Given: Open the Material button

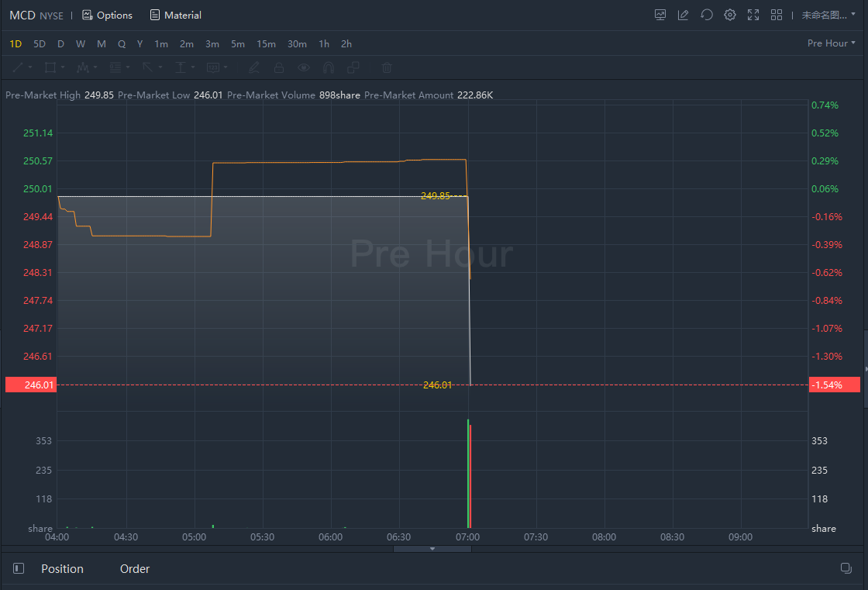Looking at the screenshot, I should click(x=175, y=16).
